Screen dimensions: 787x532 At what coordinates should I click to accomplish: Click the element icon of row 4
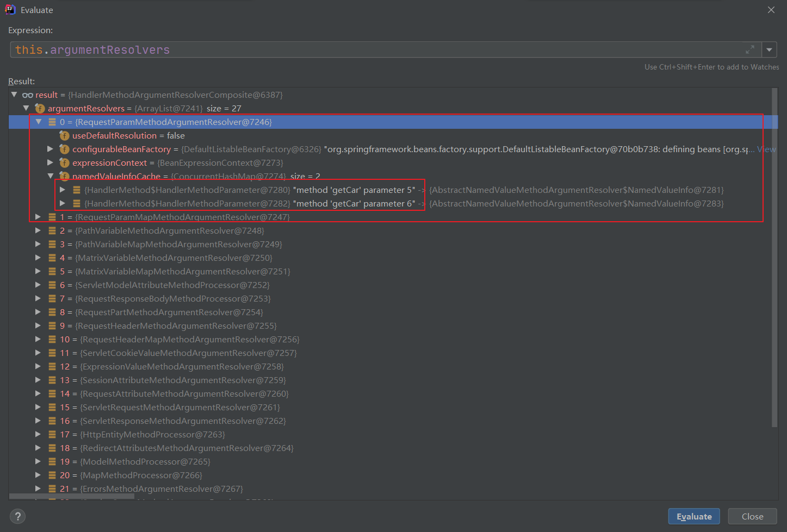tap(52, 258)
